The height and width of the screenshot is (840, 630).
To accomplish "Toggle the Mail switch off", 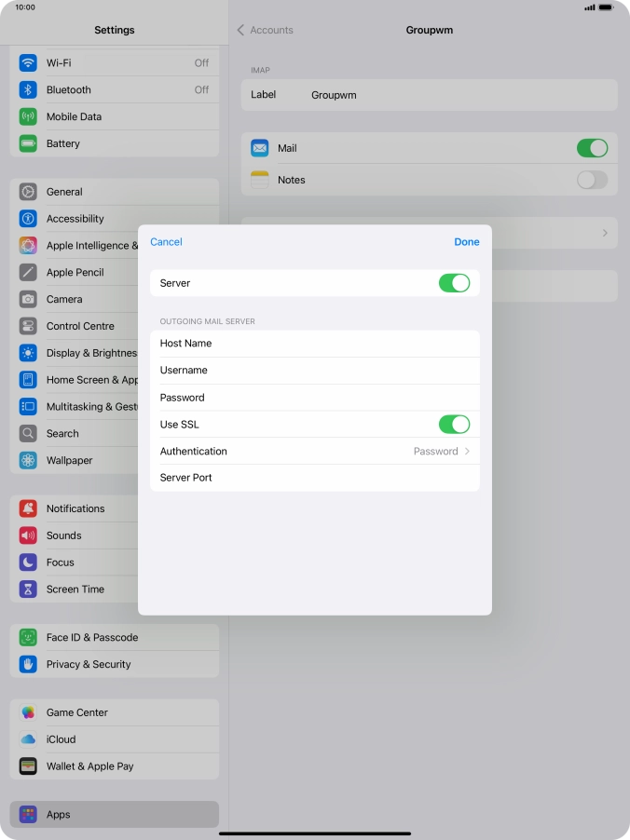I will click(592, 148).
